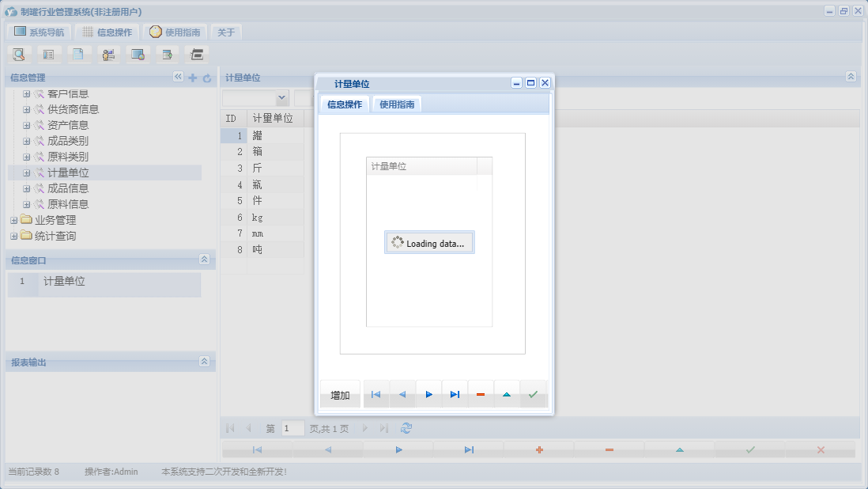Collapse the main 计量单位 panel
The width and height of the screenshot is (868, 489).
[851, 77]
